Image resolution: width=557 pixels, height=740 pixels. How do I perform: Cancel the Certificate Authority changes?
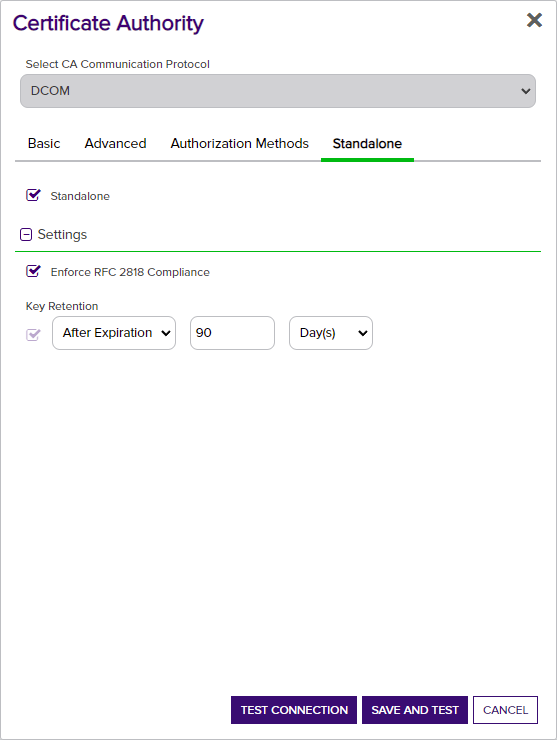(x=505, y=710)
